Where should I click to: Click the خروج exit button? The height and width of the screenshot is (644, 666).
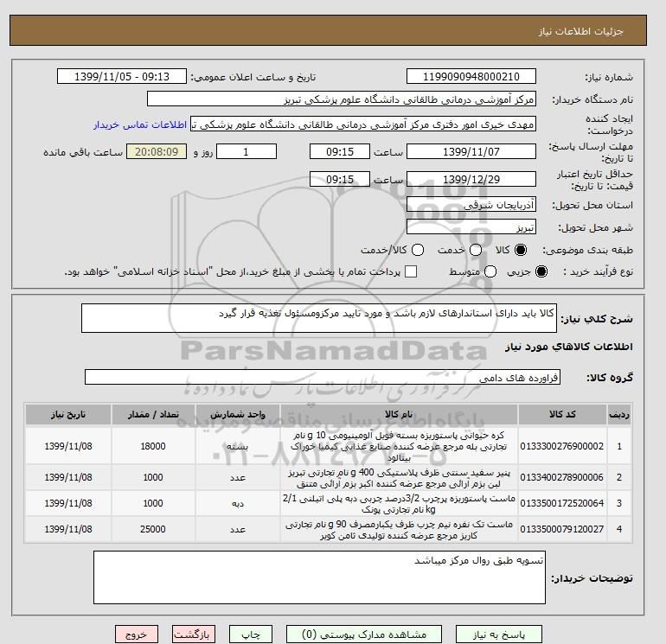coord(137,634)
